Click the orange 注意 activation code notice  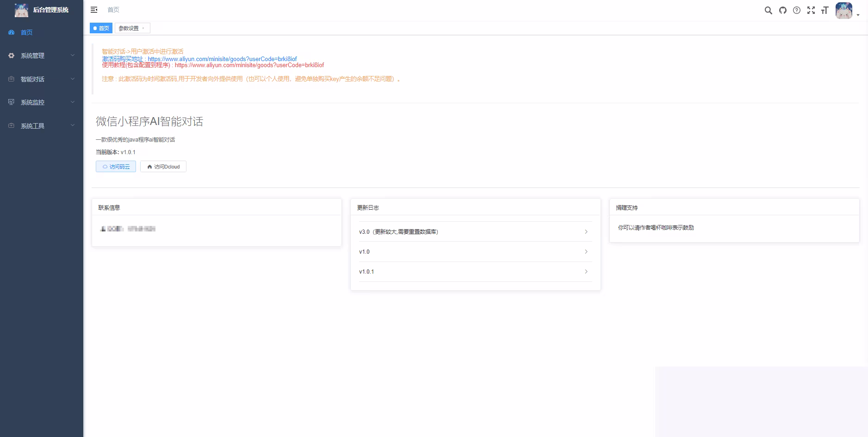tap(251, 79)
